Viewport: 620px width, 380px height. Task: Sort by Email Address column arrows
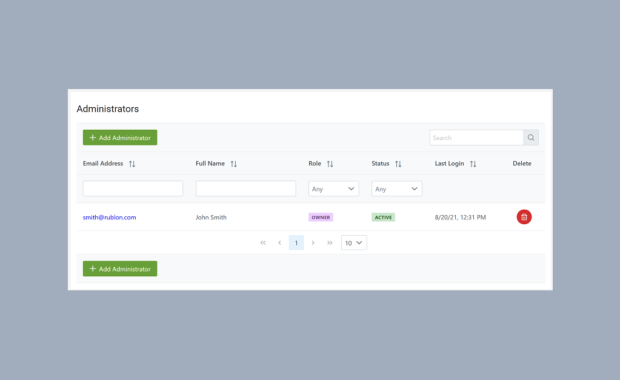132,164
